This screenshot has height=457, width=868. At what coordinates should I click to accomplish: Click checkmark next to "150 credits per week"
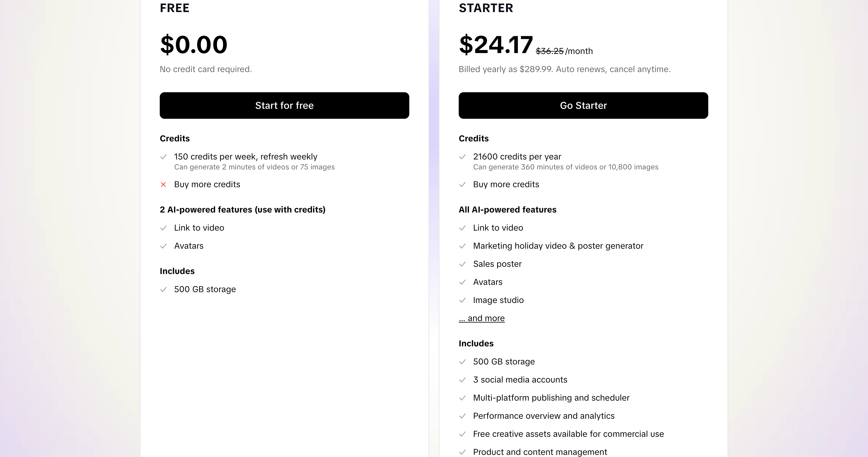[x=163, y=157]
